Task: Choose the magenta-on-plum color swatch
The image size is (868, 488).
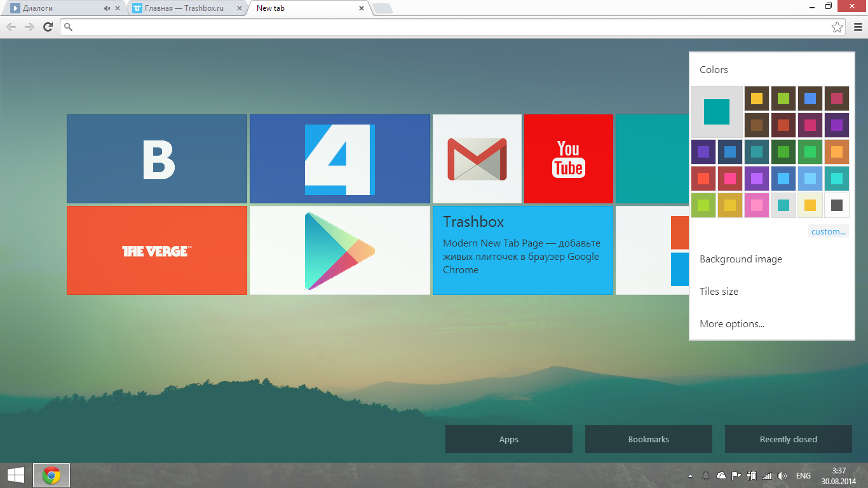Action: tap(810, 125)
